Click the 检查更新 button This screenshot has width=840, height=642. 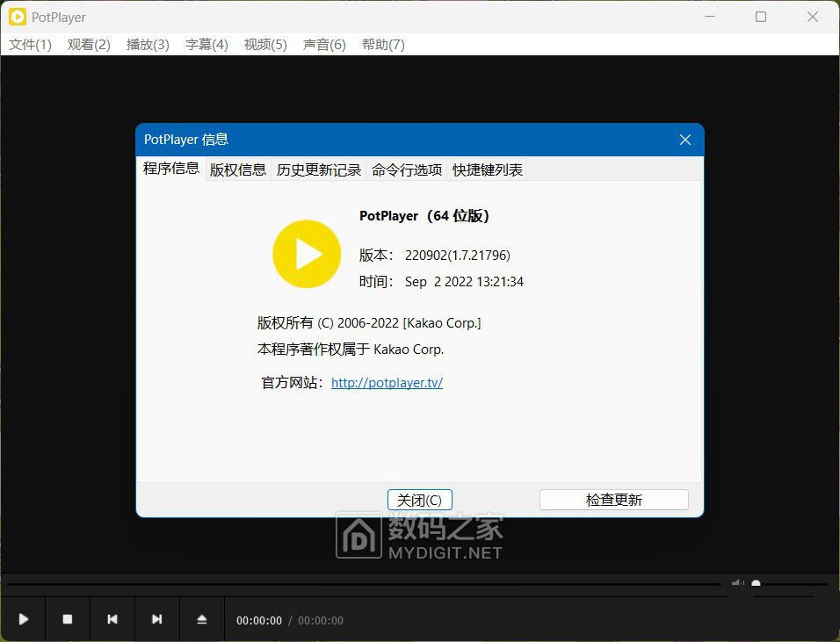613,499
